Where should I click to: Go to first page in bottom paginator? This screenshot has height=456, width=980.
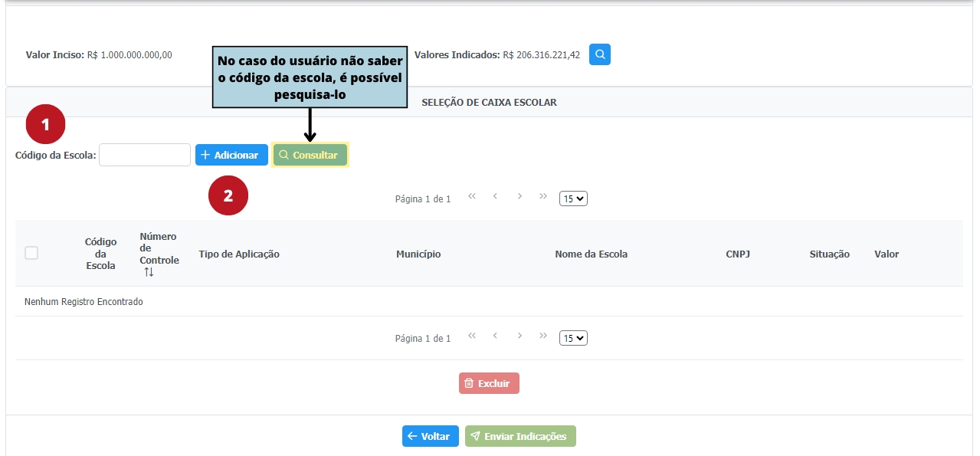point(472,336)
